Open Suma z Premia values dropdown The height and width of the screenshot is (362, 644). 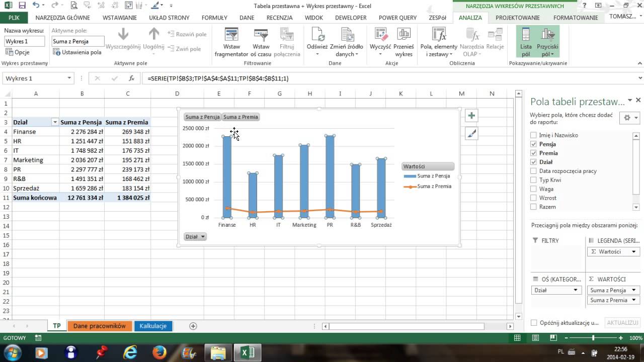pyautogui.click(x=634, y=300)
